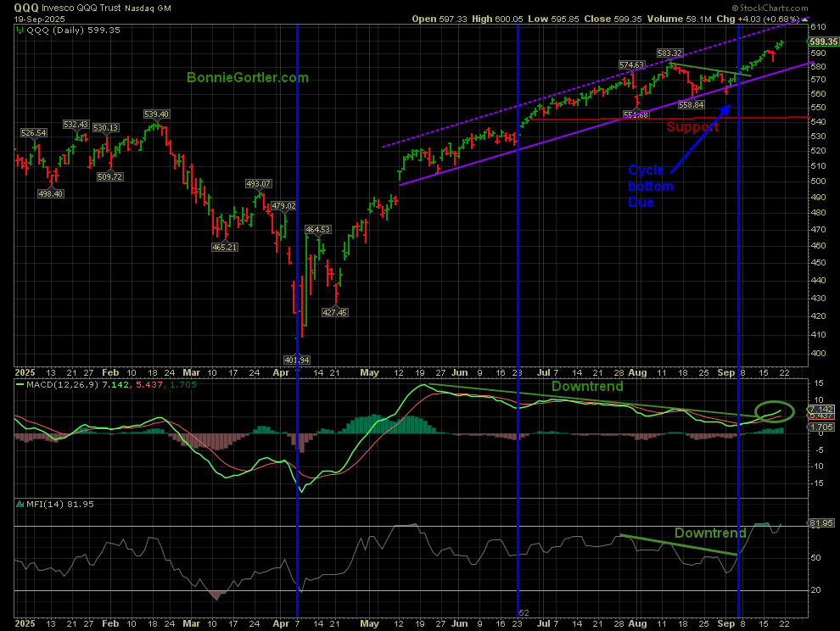Click the 7.142 MACD value tag
The width and height of the screenshot is (840, 631).
824,408
